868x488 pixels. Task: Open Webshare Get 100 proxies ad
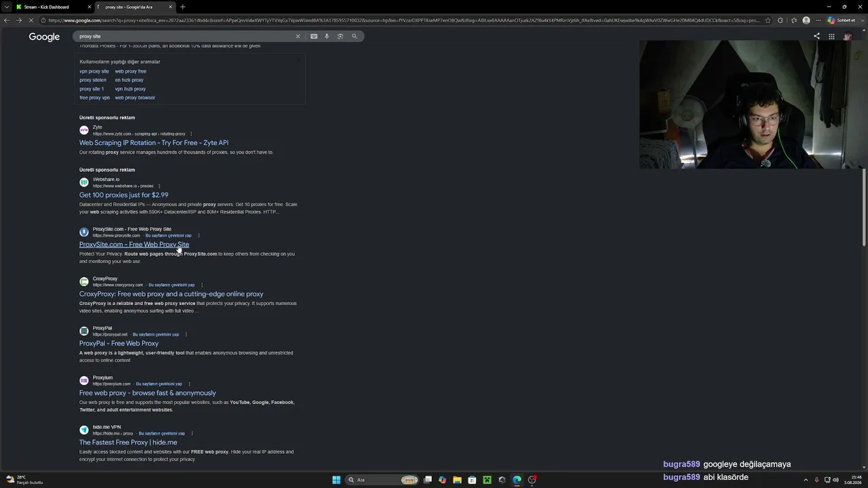124,195
